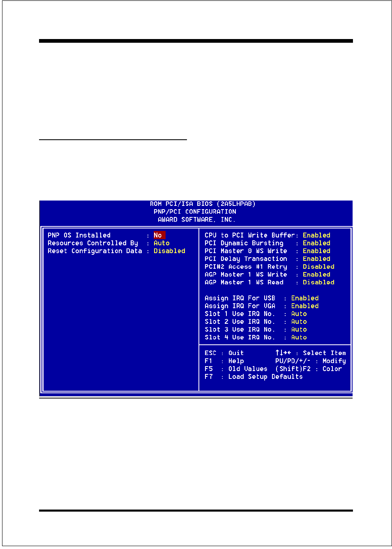The height and width of the screenshot is (549, 392).
Task: Click the 'Slot 1 Use IRQ No.' label
Action: click(x=240, y=314)
